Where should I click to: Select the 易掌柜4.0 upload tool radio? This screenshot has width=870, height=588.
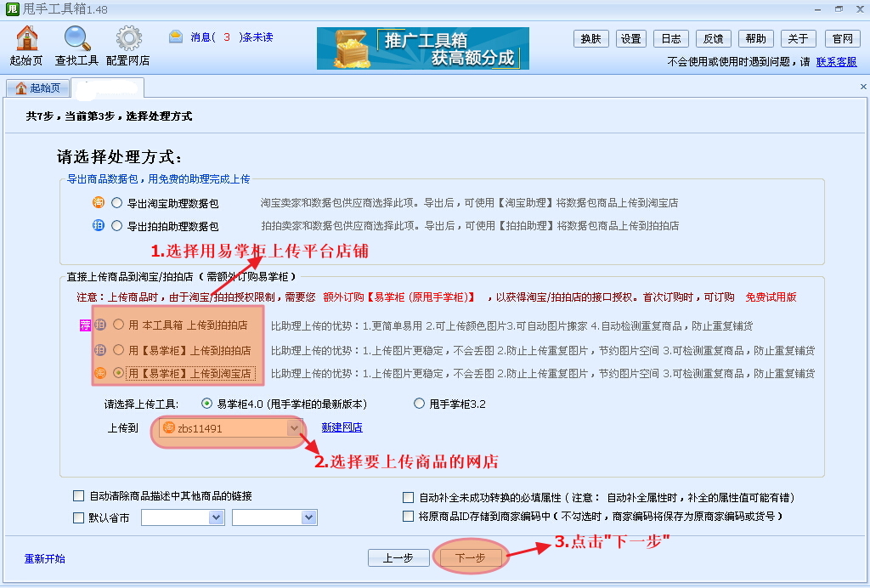[207, 404]
